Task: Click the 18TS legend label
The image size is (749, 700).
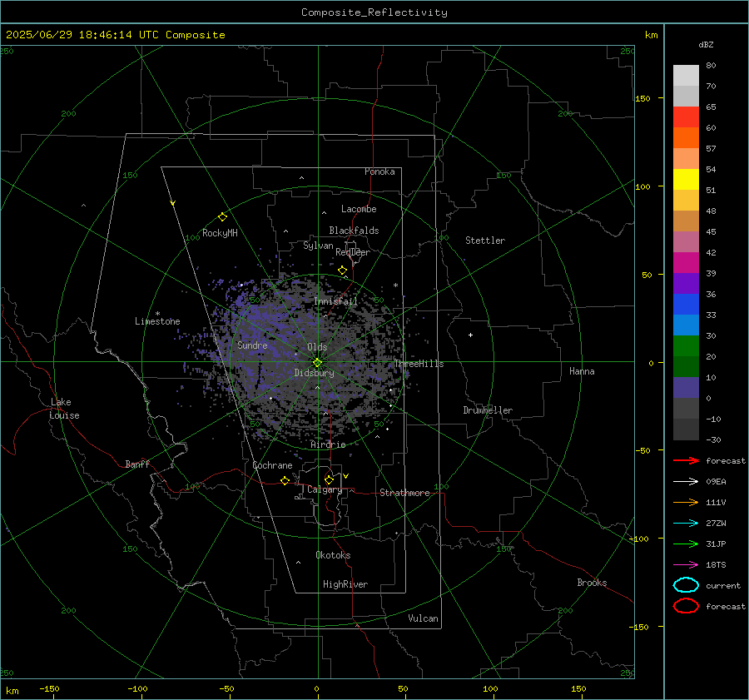Action: coord(716,565)
